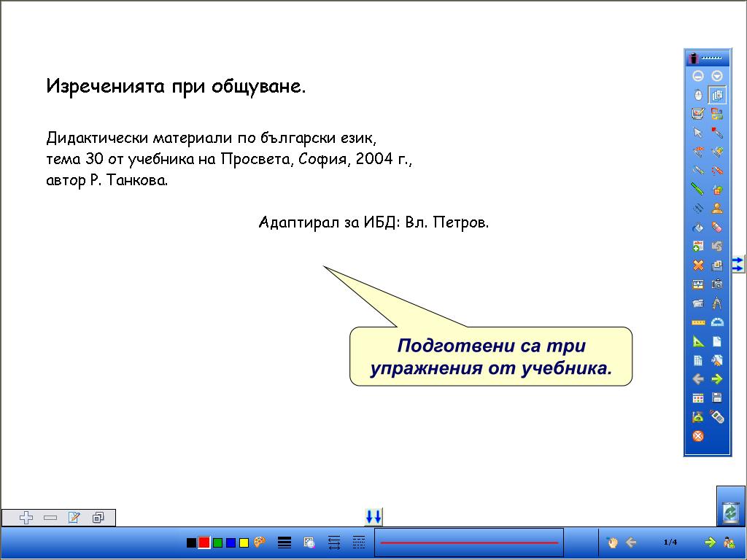Pick the green color swatch

click(x=217, y=542)
